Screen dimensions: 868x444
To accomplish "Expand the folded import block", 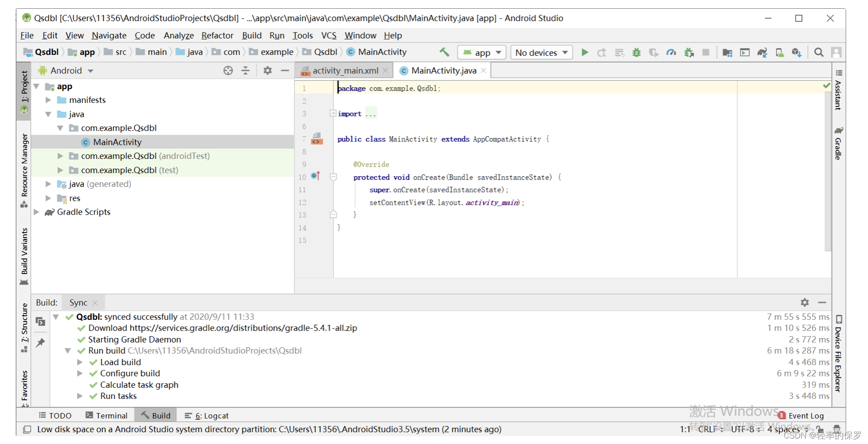I will (x=333, y=113).
